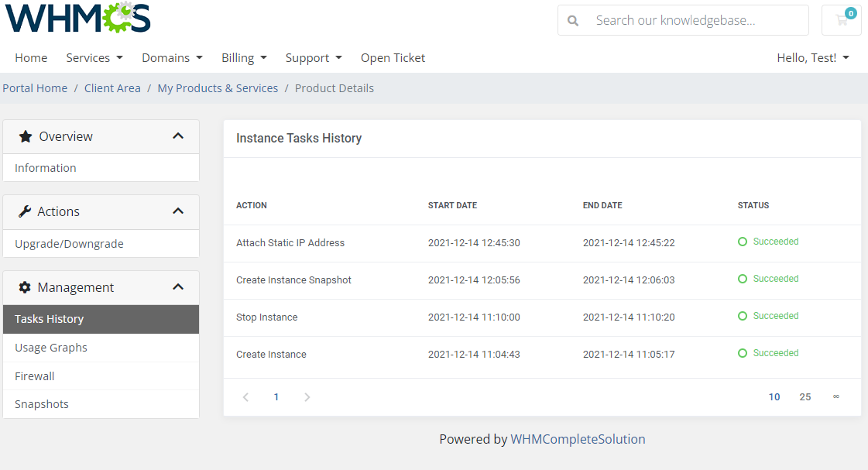This screenshot has width=868, height=470.
Task: Click the search magnifier icon
Action: coord(573,20)
